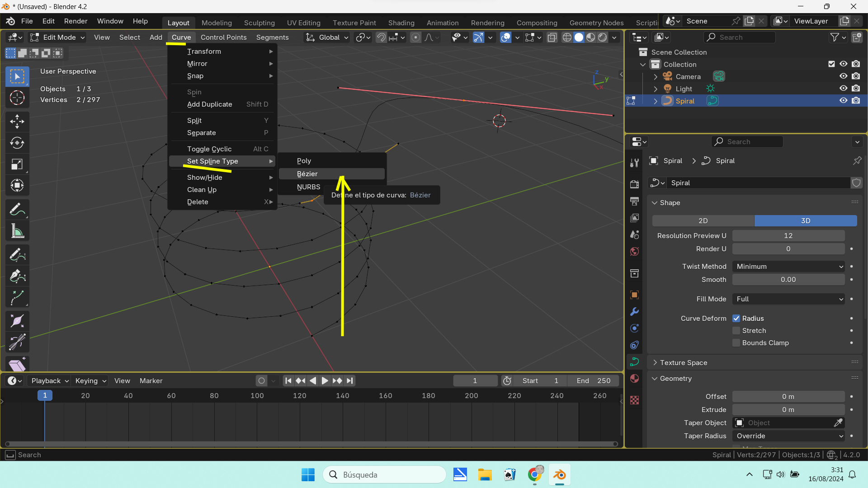Select the 3D Cursor tool
This screenshot has width=868, height=488.
coord(17,98)
